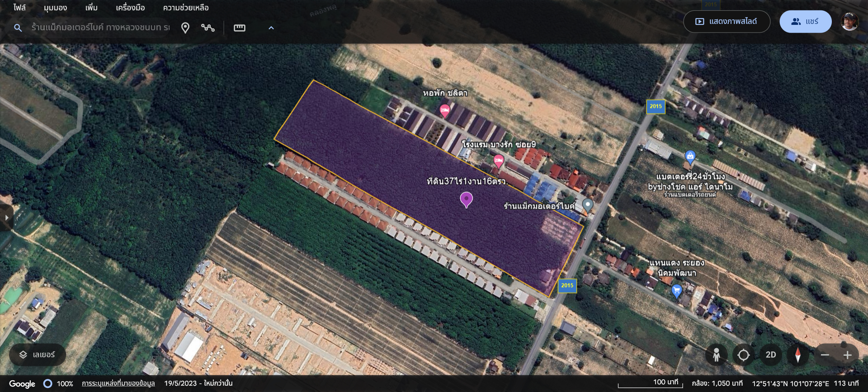Select the draw path or polygon tool

tap(208, 28)
